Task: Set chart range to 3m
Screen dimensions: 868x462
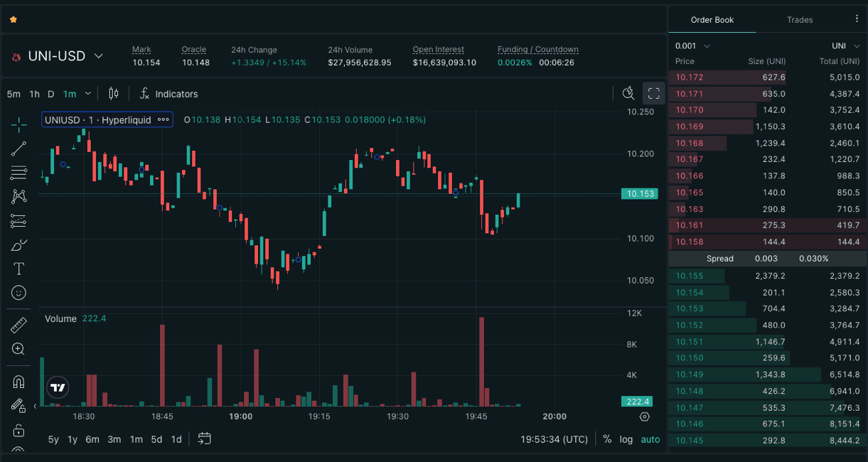Action: (114, 439)
